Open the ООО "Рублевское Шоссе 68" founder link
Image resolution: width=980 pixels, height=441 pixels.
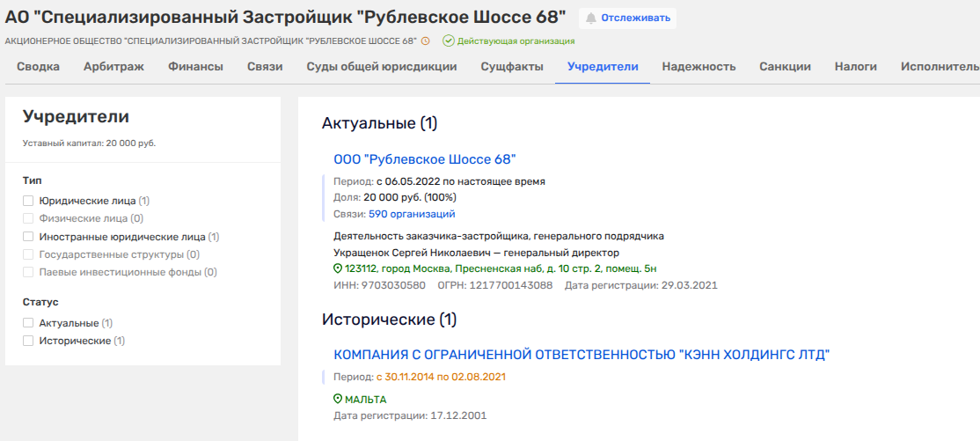[x=424, y=159]
